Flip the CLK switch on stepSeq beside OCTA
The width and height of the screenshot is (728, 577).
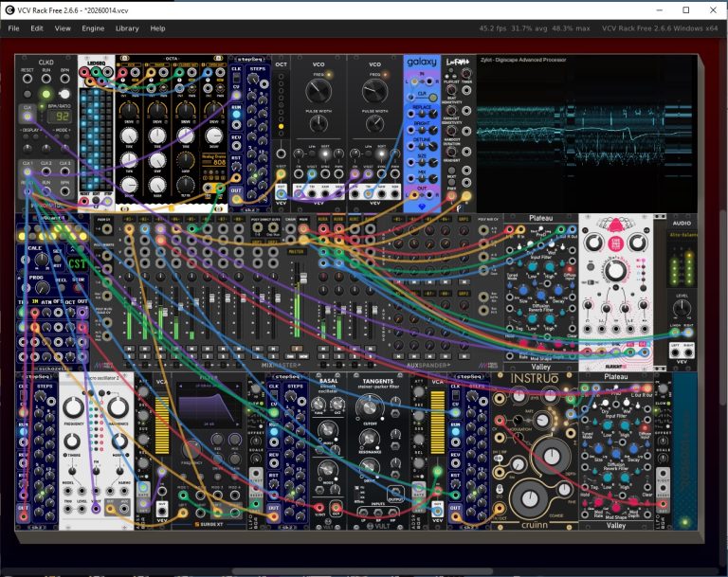point(236,78)
